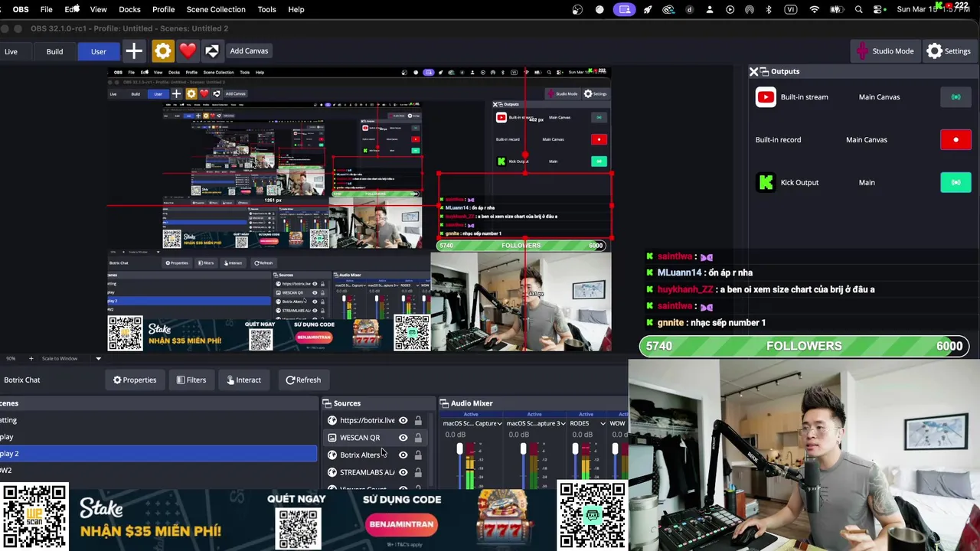The height and width of the screenshot is (551, 980).
Task: Click the globe icon of Botrix Alerts source
Action: (x=332, y=455)
